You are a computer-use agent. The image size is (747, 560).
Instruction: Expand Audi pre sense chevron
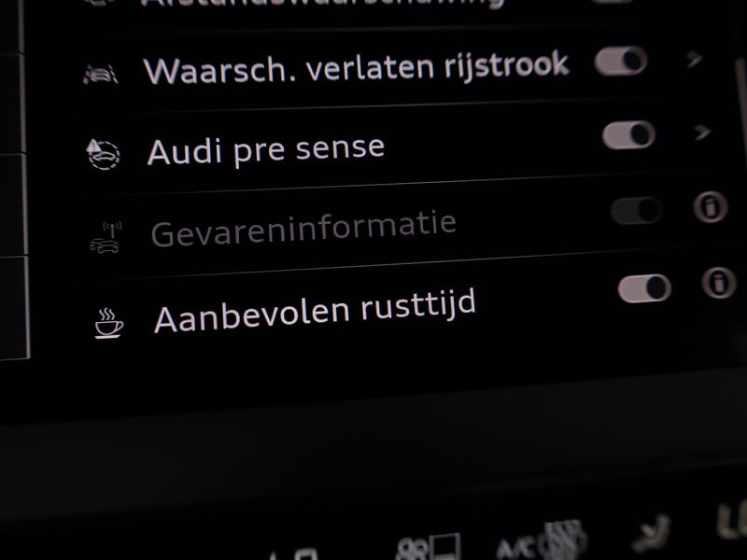coord(702,132)
